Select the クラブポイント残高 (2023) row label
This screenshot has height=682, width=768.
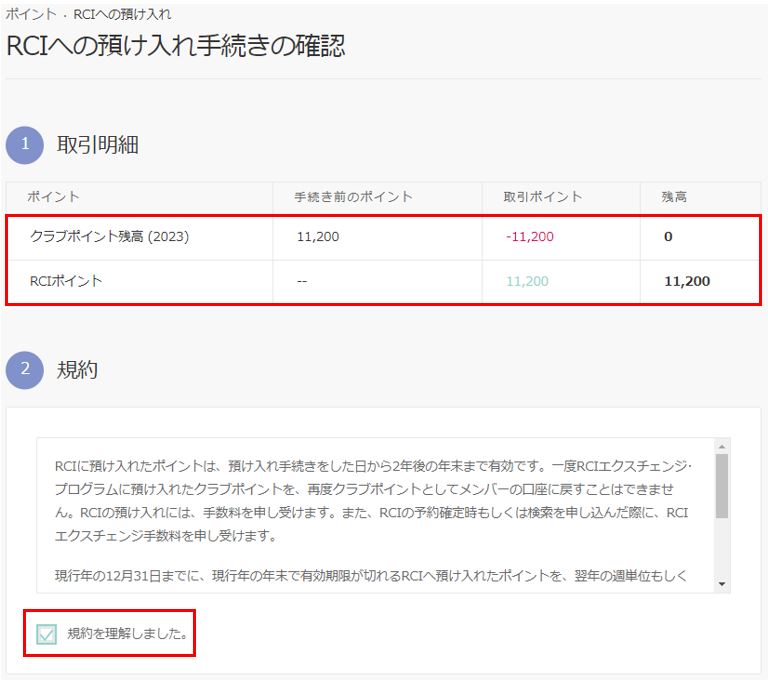point(109,237)
